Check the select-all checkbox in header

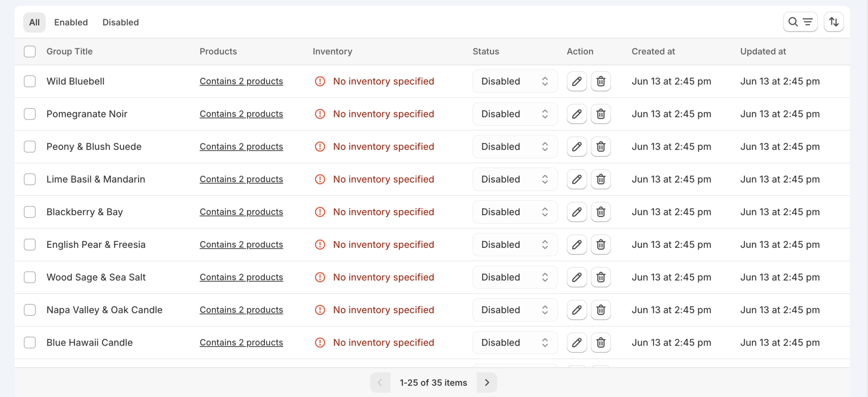coord(30,51)
